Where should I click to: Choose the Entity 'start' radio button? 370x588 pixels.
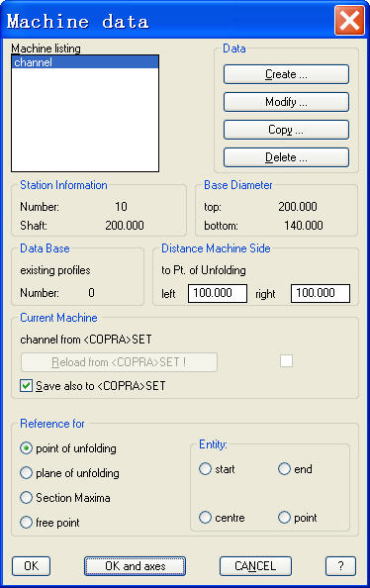coord(205,469)
